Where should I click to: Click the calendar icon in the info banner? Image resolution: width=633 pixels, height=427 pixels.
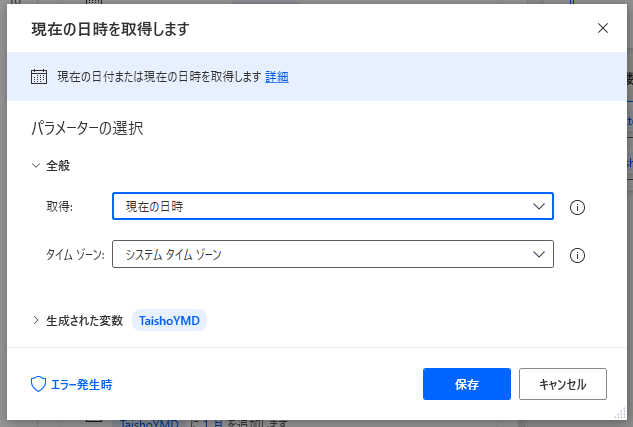click(39, 77)
